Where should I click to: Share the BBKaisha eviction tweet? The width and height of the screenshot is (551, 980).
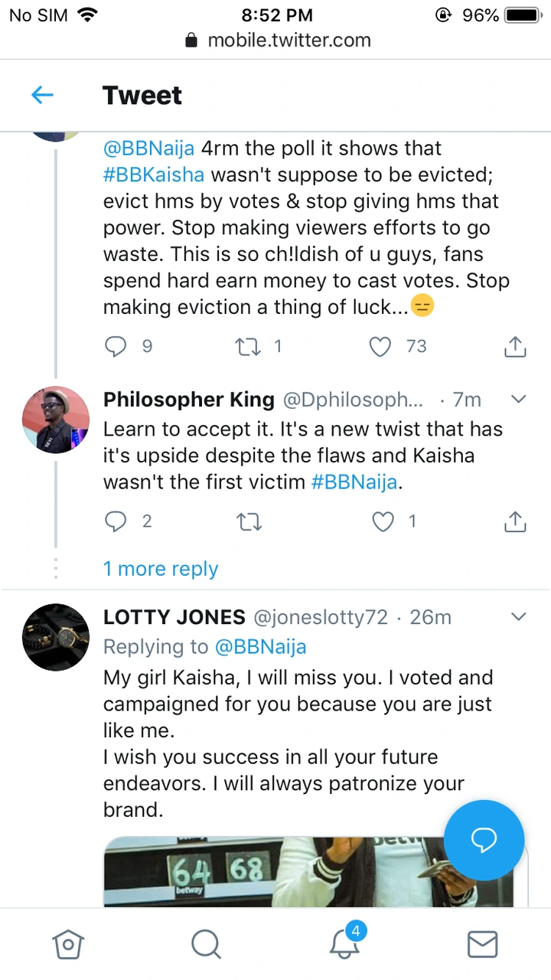coord(515,347)
